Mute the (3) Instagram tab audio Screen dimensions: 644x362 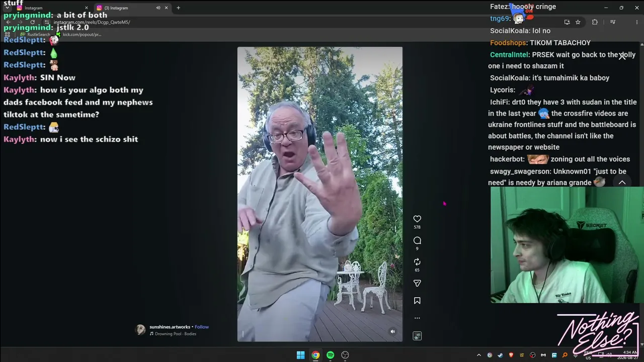158,8
